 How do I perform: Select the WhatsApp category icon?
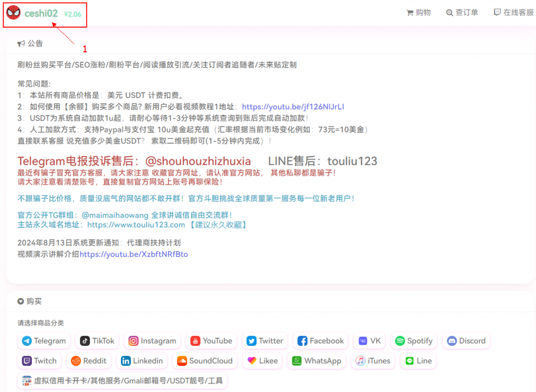coord(297,361)
